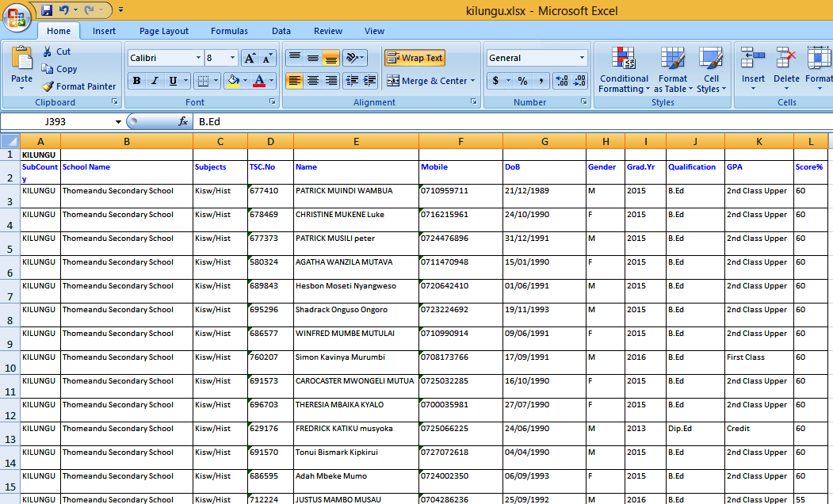The height and width of the screenshot is (504, 833).
Task: Select the Percent Style icon
Action: click(x=522, y=81)
